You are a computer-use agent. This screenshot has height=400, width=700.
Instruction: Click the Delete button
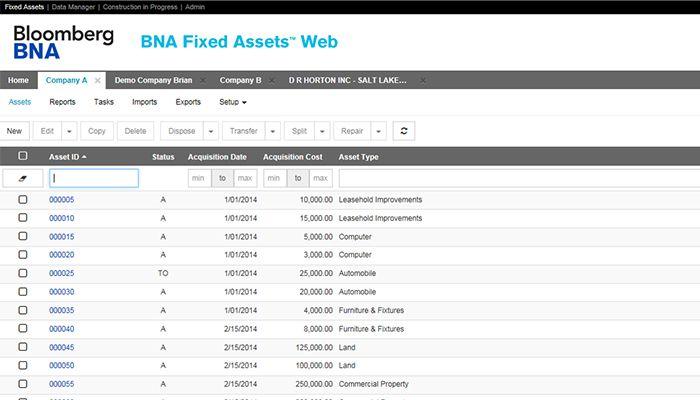click(135, 131)
